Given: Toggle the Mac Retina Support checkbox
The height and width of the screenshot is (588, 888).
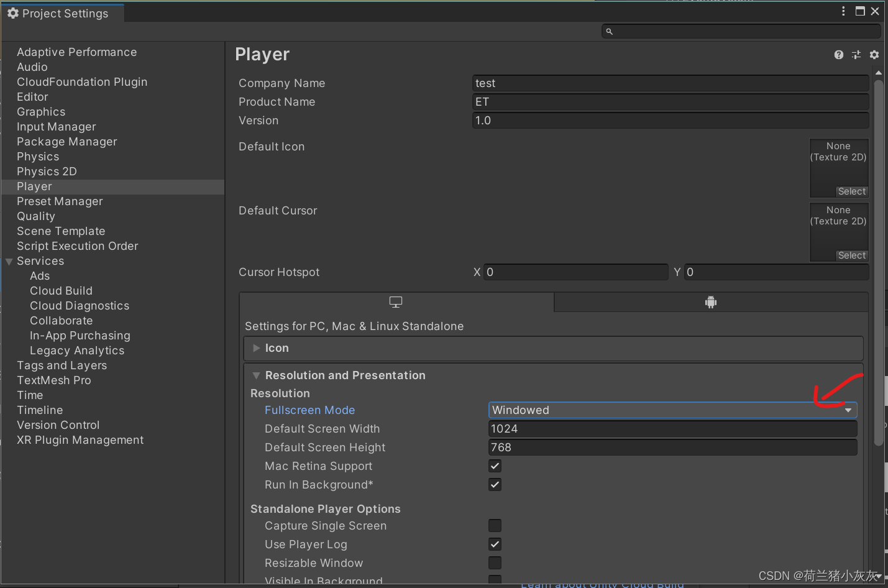Looking at the screenshot, I should click(495, 466).
